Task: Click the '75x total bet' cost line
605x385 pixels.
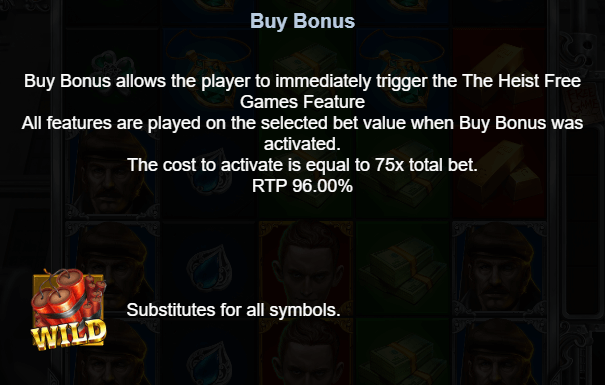Action: tap(302, 165)
